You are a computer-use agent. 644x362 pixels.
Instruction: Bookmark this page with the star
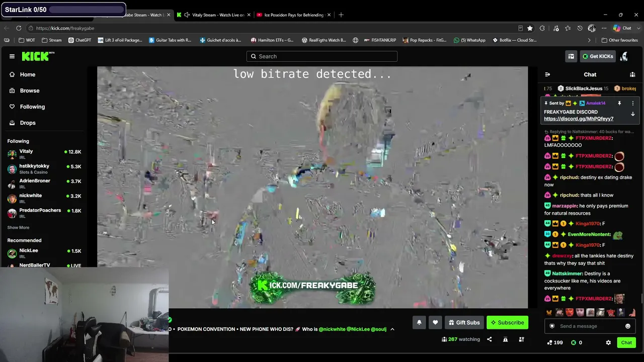click(x=530, y=28)
